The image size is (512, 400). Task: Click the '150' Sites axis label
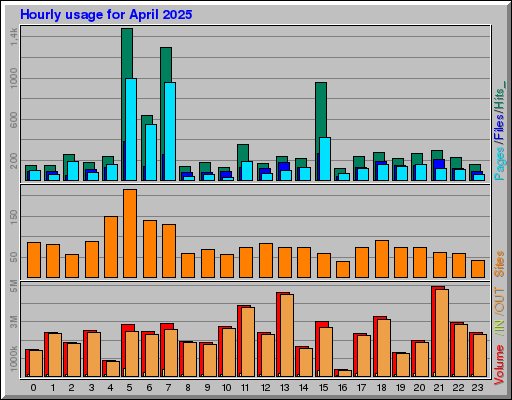coord(14,217)
